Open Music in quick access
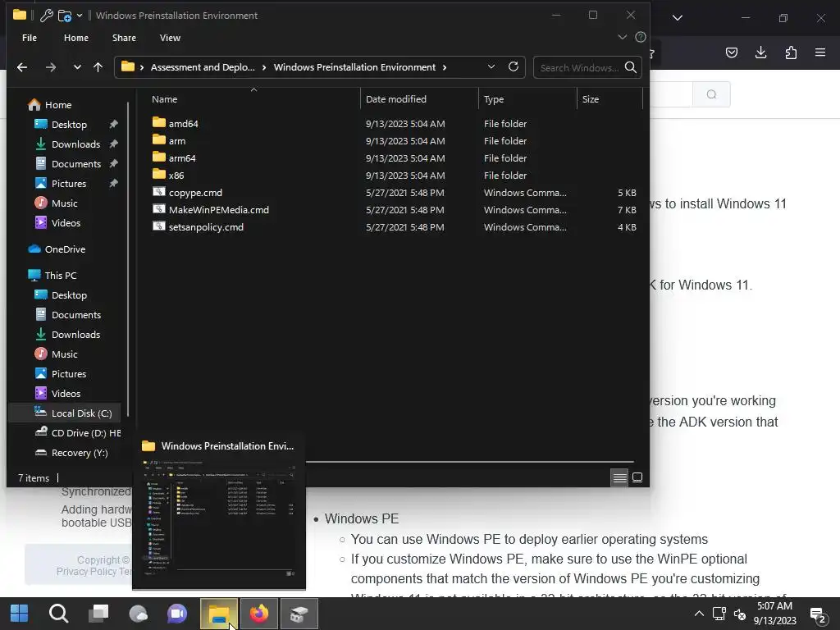The width and height of the screenshot is (840, 630). click(x=64, y=203)
